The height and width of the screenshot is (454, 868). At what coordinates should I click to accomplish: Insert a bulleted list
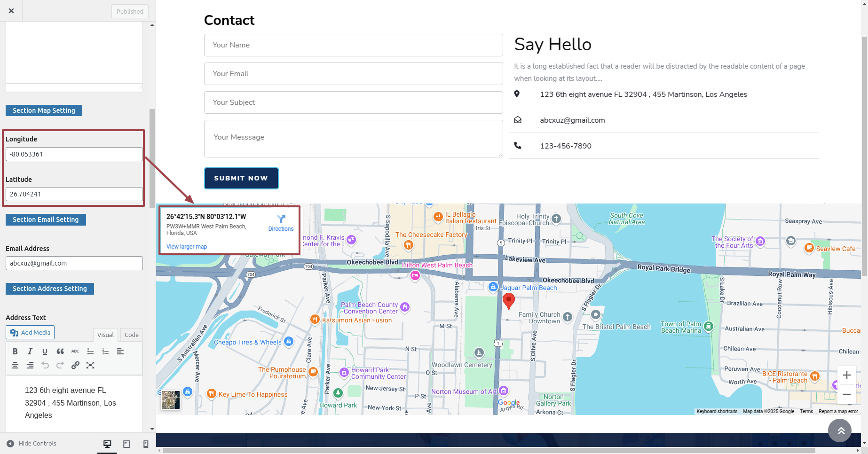pyautogui.click(x=90, y=351)
